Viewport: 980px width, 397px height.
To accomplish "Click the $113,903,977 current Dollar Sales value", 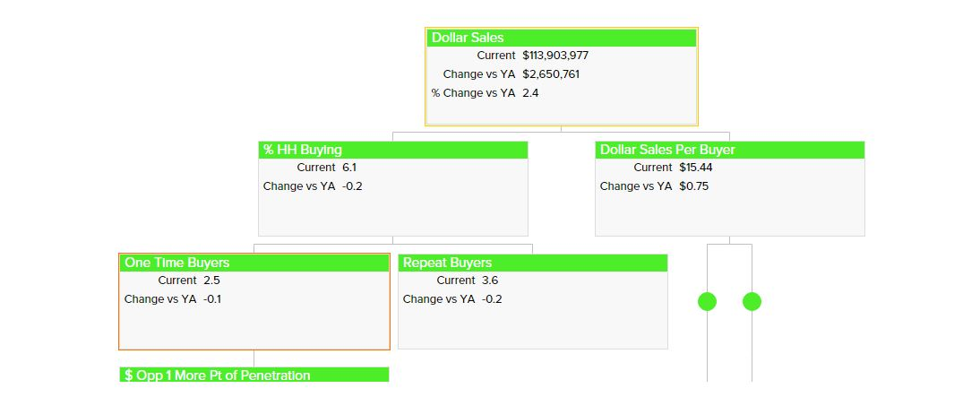I will (x=555, y=56).
